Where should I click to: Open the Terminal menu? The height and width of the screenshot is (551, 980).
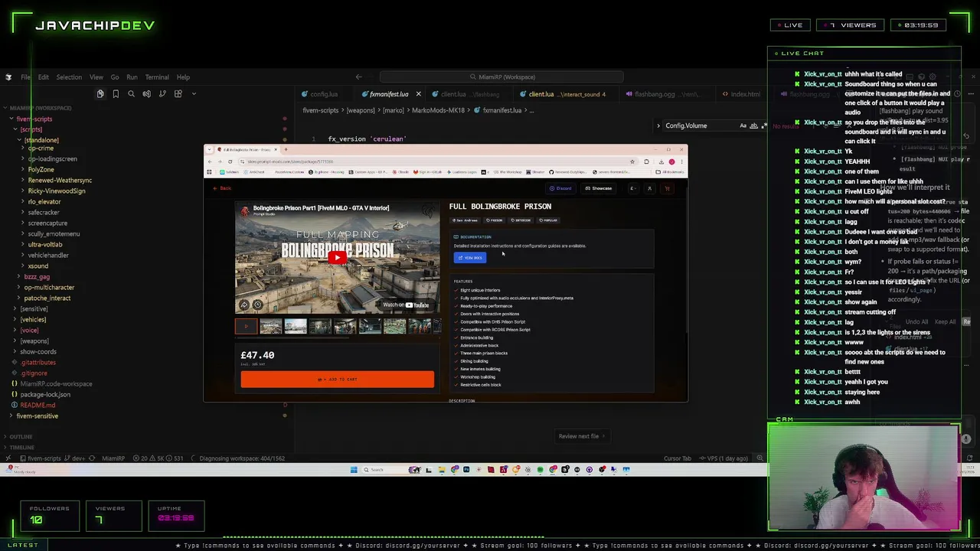point(157,77)
